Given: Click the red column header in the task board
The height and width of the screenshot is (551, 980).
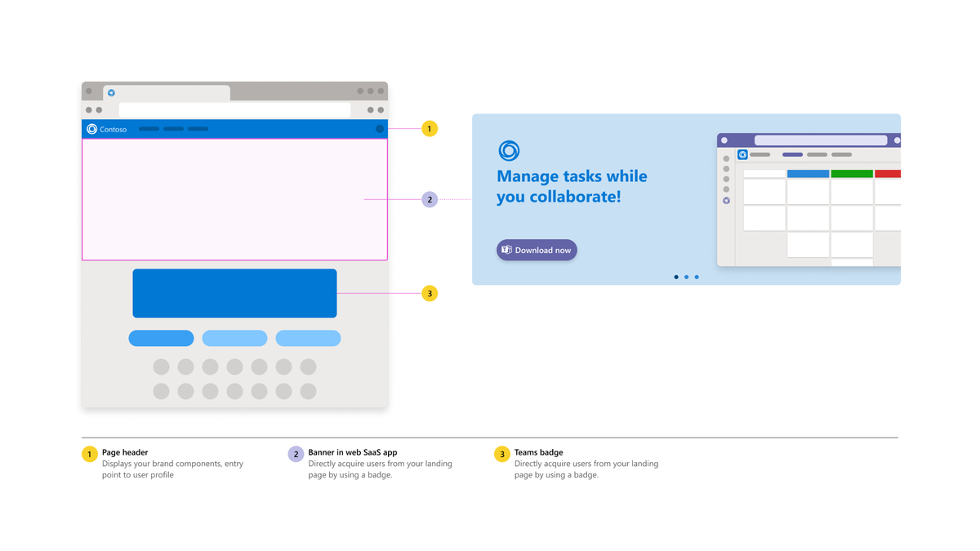Looking at the screenshot, I should pos(888,174).
